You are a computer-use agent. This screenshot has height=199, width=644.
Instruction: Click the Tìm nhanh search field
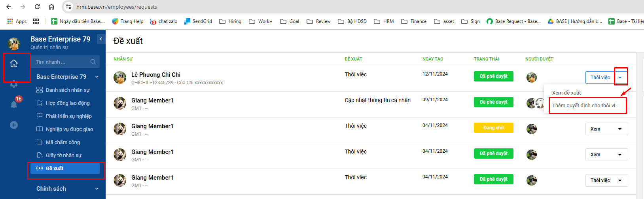click(65, 62)
